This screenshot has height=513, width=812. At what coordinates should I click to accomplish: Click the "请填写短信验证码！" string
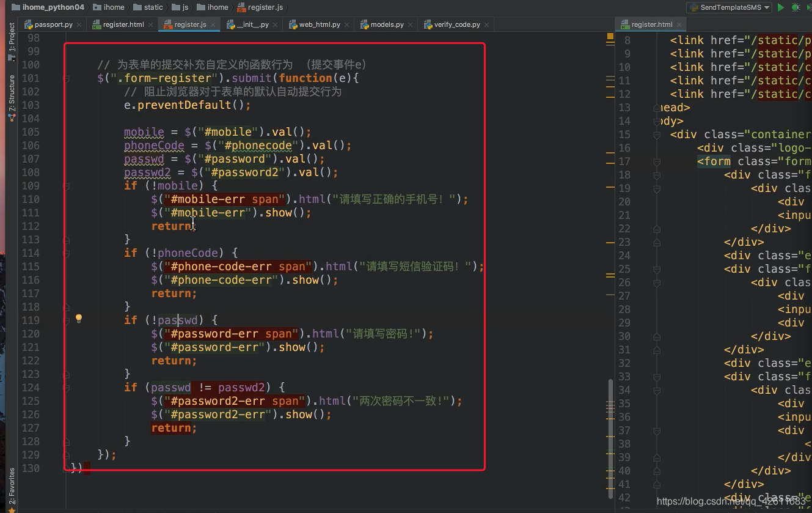(x=415, y=267)
